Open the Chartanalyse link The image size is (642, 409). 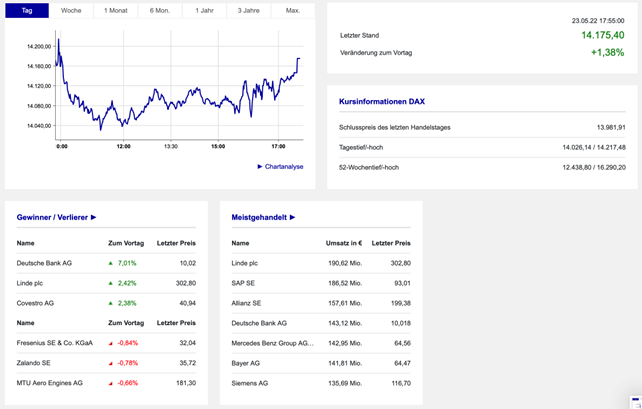(x=284, y=167)
